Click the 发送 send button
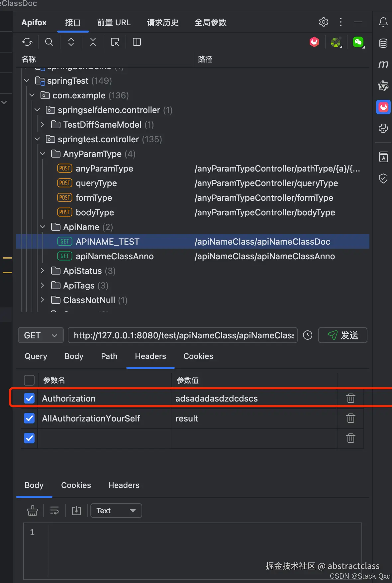This screenshot has width=392, height=583. [x=343, y=335]
